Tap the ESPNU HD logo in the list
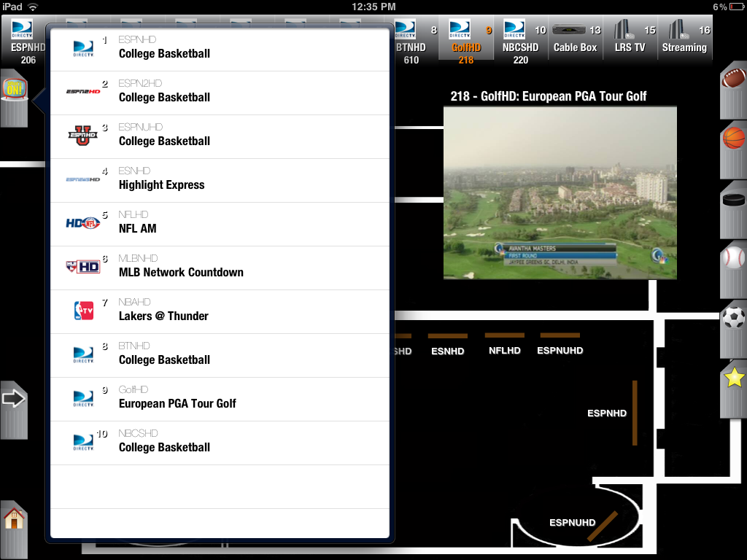This screenshot has height=560, width=747. pos(83,135)
